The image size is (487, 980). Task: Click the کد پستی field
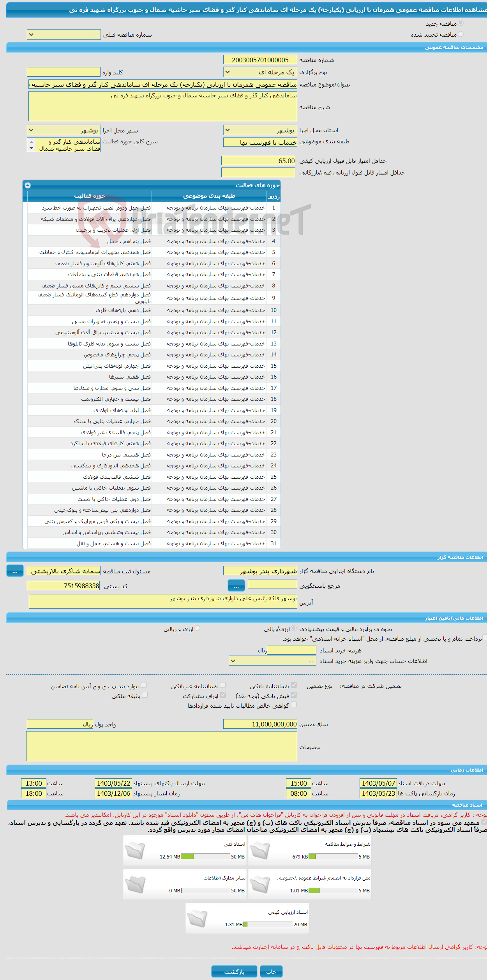click(64, 585)
